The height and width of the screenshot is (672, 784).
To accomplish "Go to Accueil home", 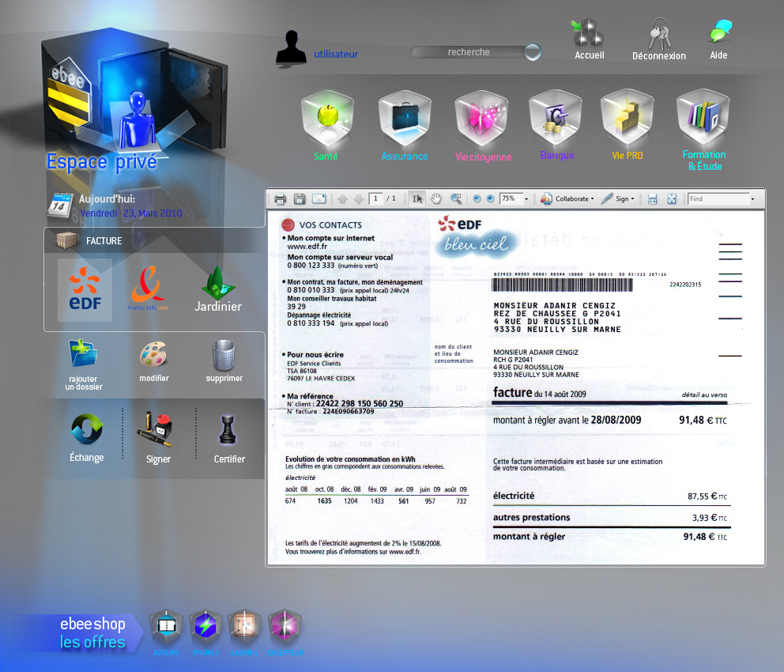I will 589,40.
